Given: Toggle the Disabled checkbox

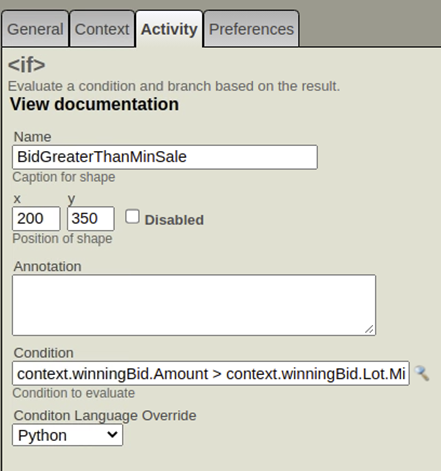Looking at the screenshot, I should coord(132,217).
